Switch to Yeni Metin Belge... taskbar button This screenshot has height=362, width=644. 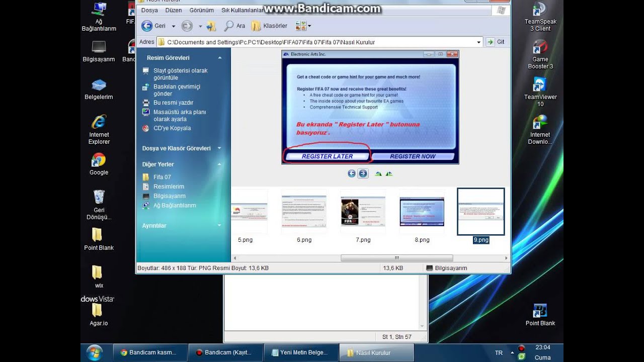pyautogui.click(x=301, y=352)
